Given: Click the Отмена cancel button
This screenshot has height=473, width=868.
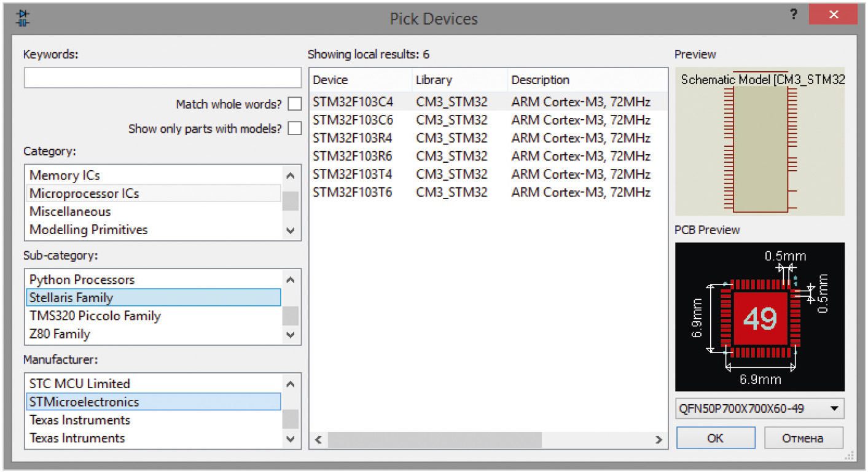Looking at the screenshot, I should click(803, 438).
